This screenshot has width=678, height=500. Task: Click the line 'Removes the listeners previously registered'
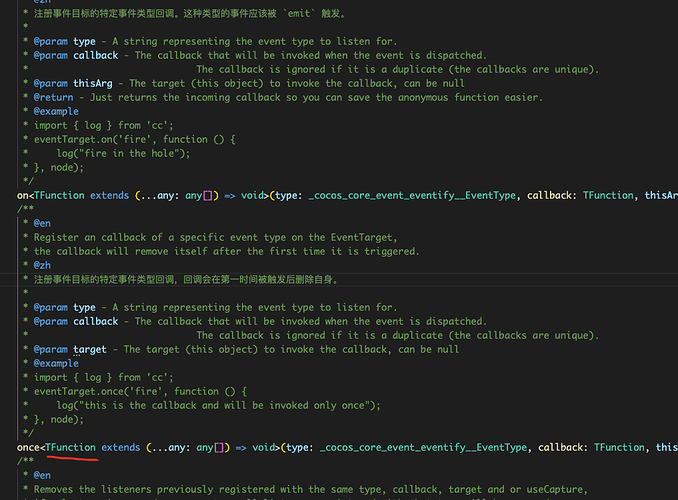(310, 489)
